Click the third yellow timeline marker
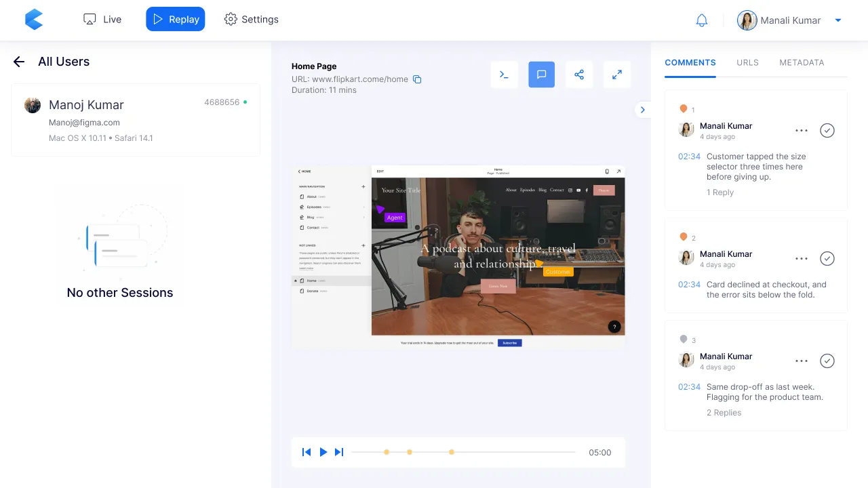 click(x=452, y=452)
